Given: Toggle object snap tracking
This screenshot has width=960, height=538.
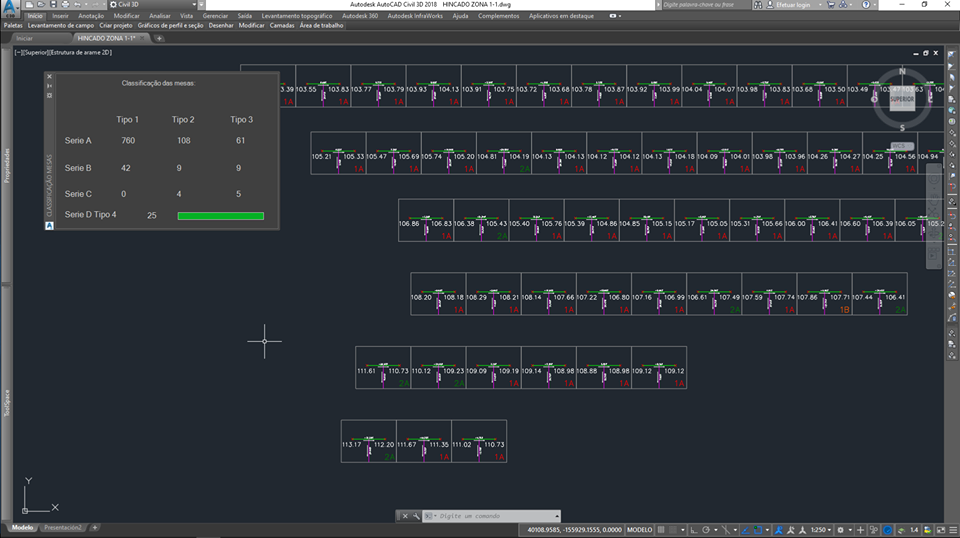Looking at the screenshot, I should [x=745, y=530].
